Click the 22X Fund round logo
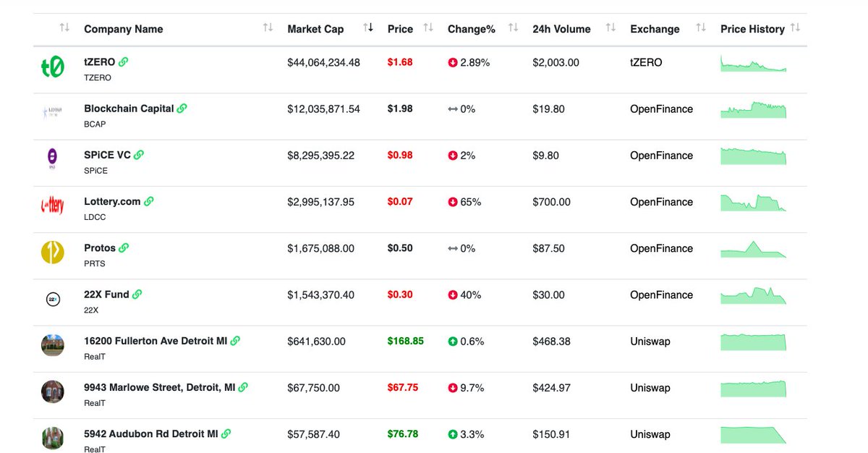This screenshot has height=453, width=868. (52, 298)
